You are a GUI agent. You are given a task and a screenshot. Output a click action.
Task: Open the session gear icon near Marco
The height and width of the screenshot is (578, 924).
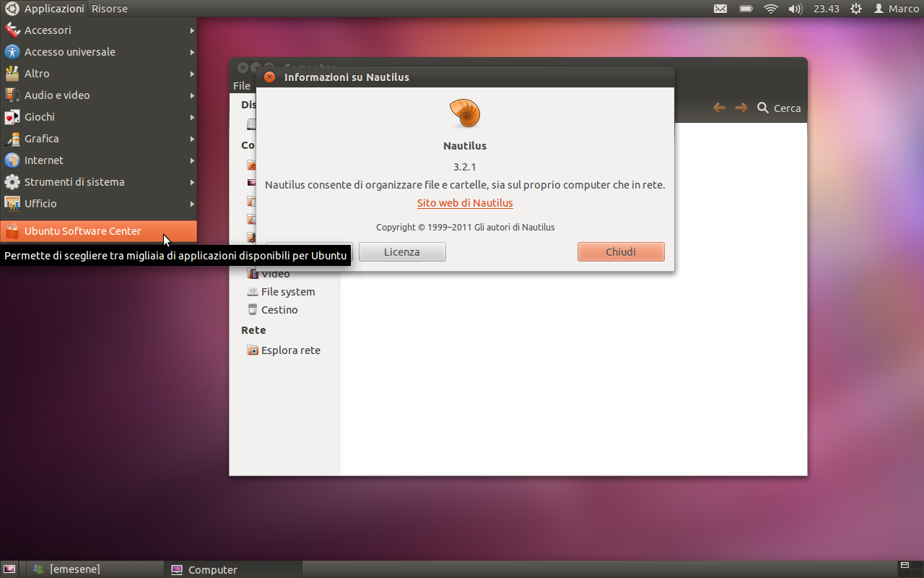(856, 9)
